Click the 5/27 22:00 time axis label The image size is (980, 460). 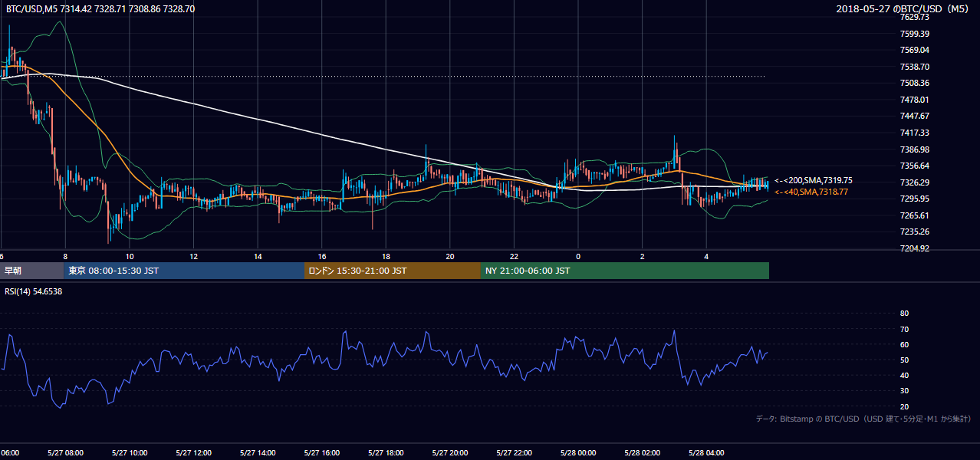tap(514, 453)
